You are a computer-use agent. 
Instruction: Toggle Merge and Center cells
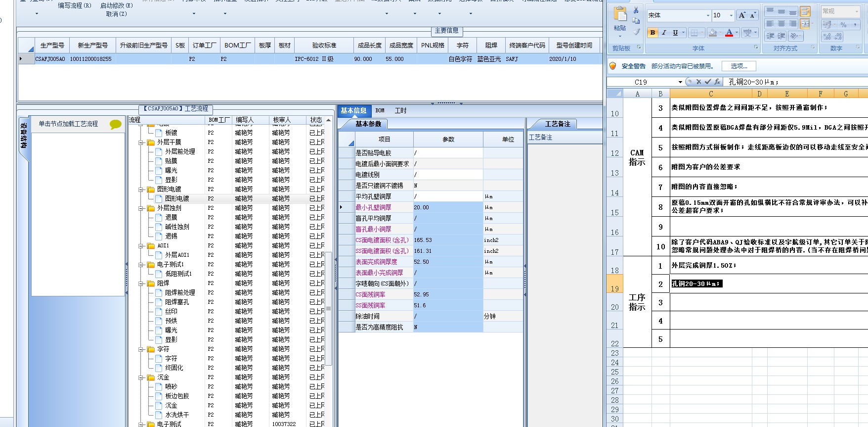(x=805, y=23)
